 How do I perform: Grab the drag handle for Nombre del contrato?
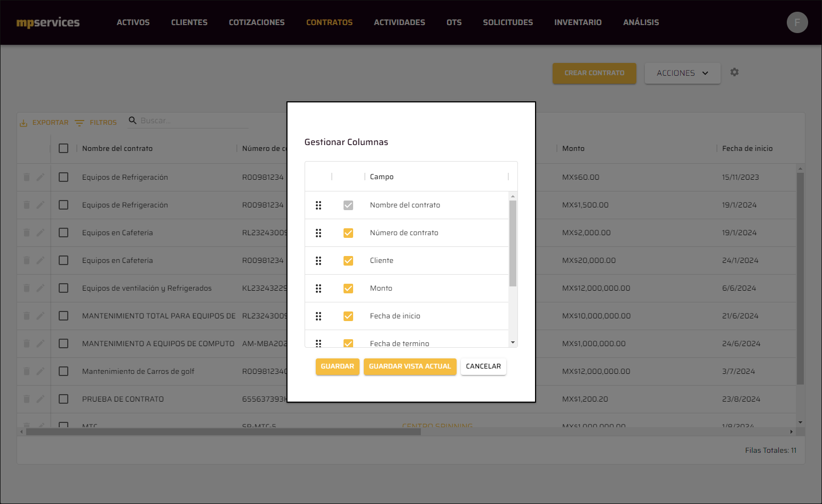tap(318, 205)
